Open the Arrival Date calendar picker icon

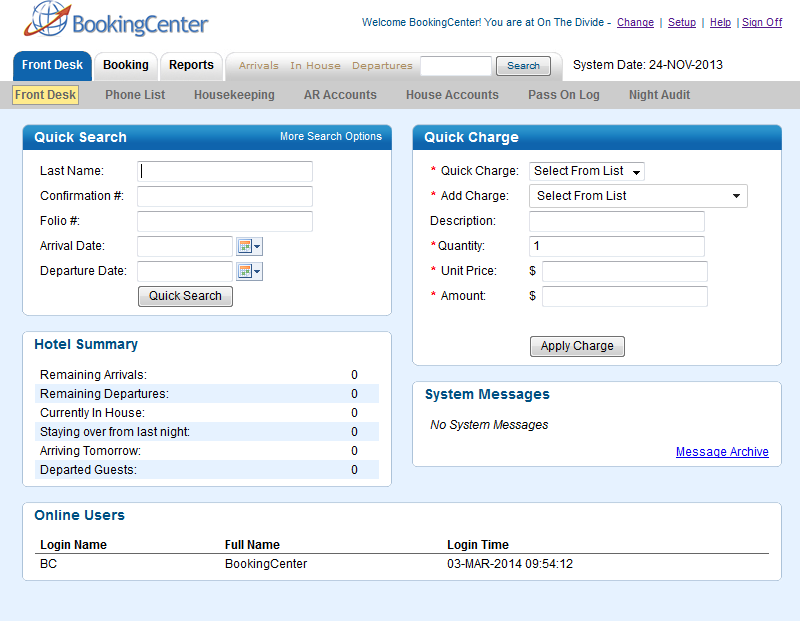(x=249, y=246)
